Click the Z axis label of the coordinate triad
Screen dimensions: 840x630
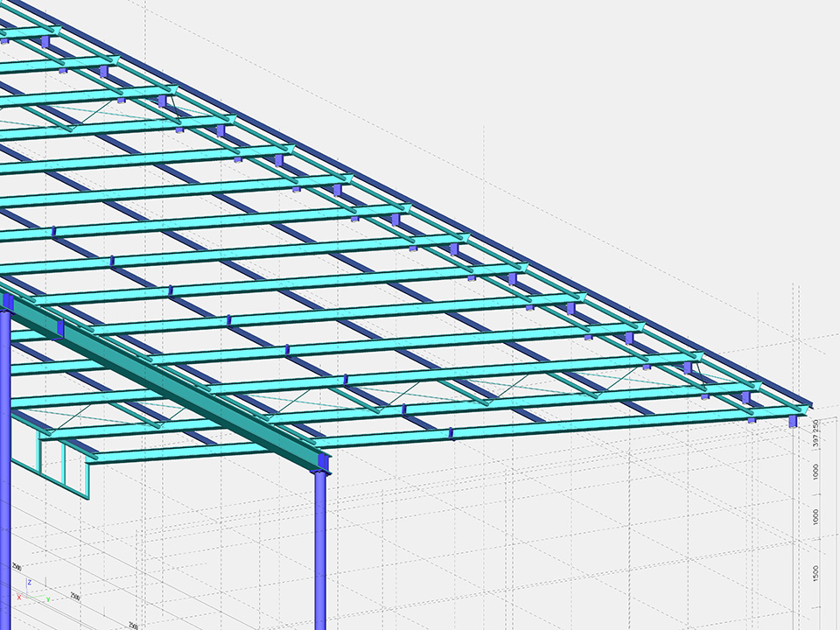tap(30, 581)
